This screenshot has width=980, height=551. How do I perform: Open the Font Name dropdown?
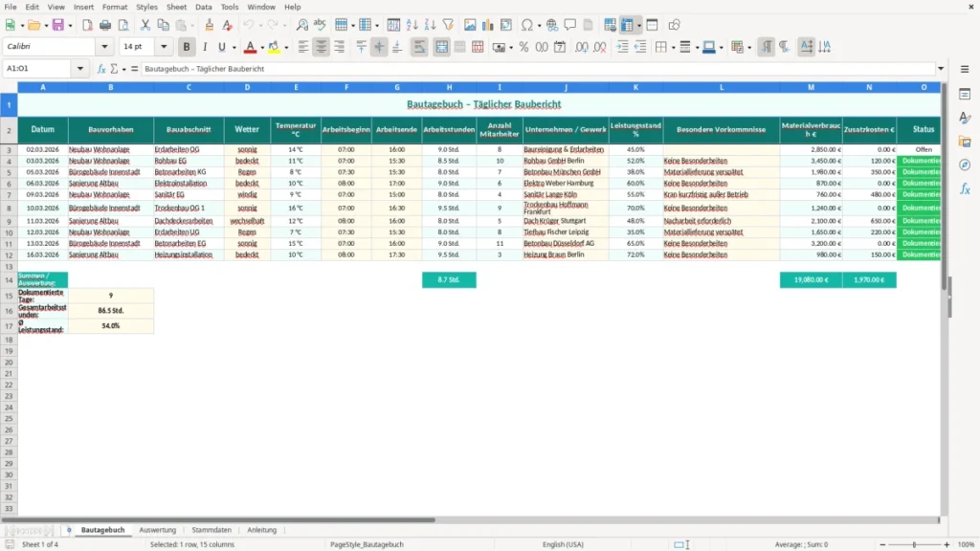(104, 47)
